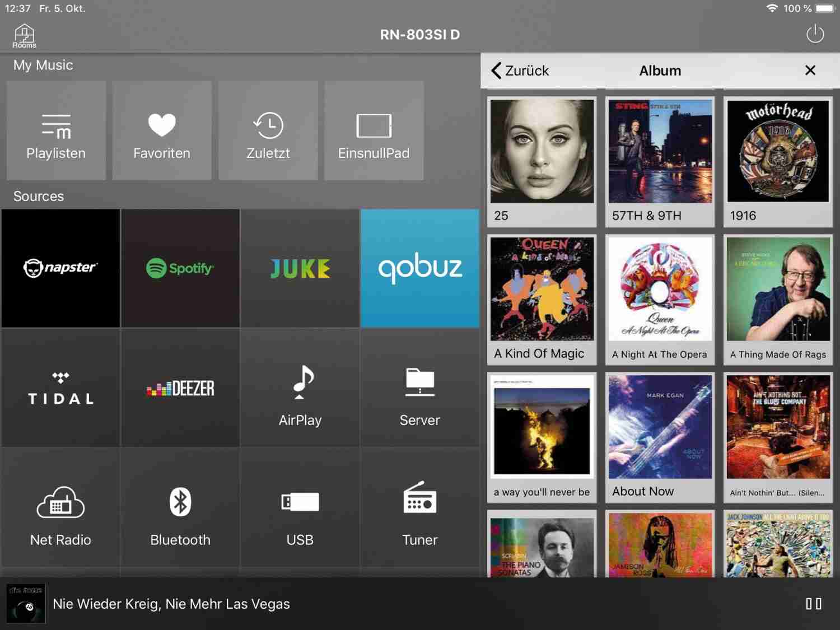
Task: Open Jamison Ross album cover
Action: [660, 544]
